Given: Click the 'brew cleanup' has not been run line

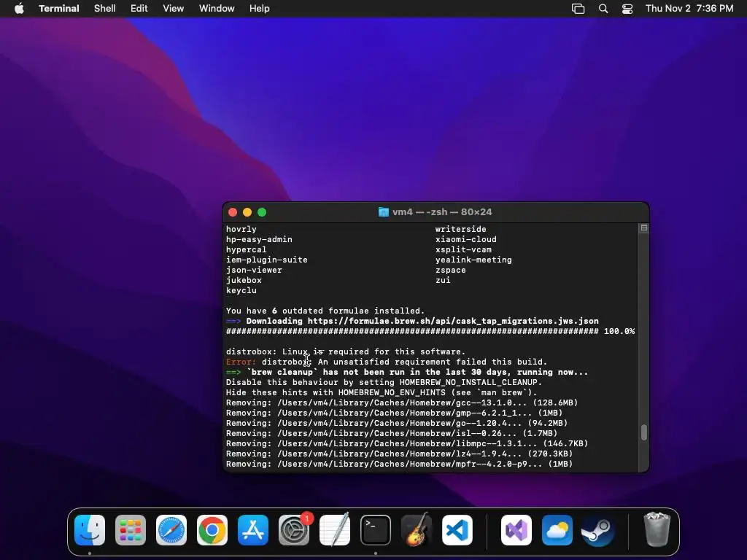Looking at the screenshot, I should 407,373.
